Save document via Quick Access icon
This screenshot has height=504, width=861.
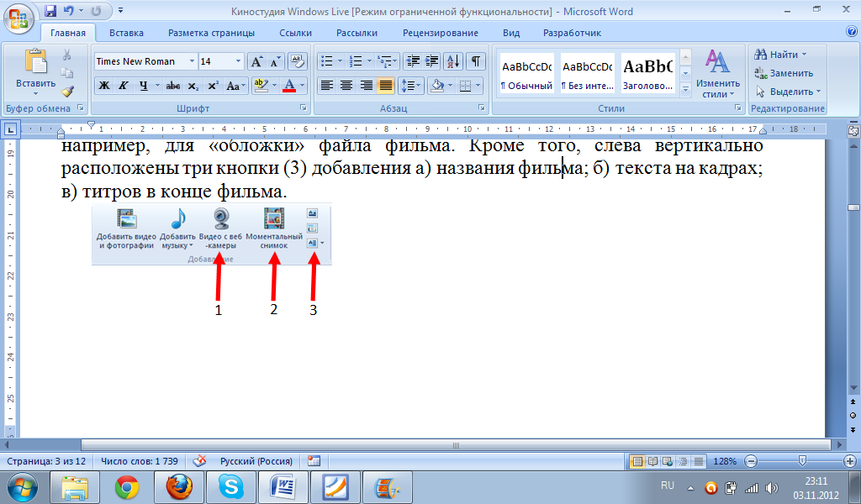point(50,11)
